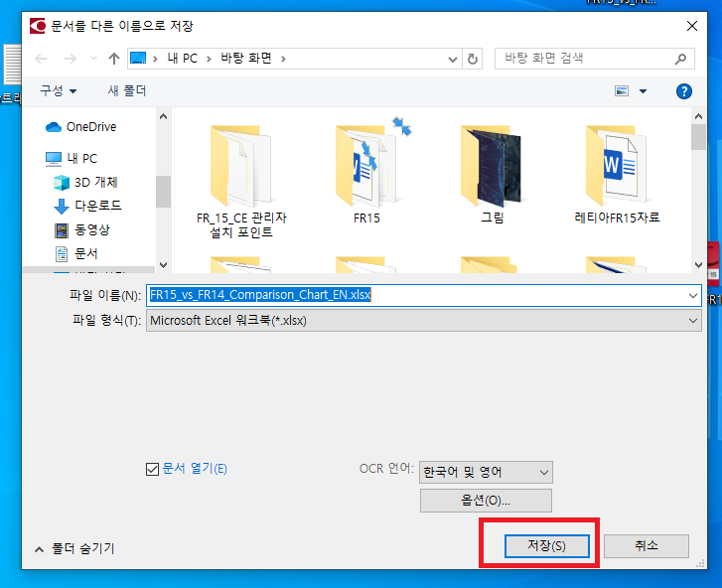This screenshot has height=588, width=722.
Task: Go up one folder level
Action: (x=114, y=59)
